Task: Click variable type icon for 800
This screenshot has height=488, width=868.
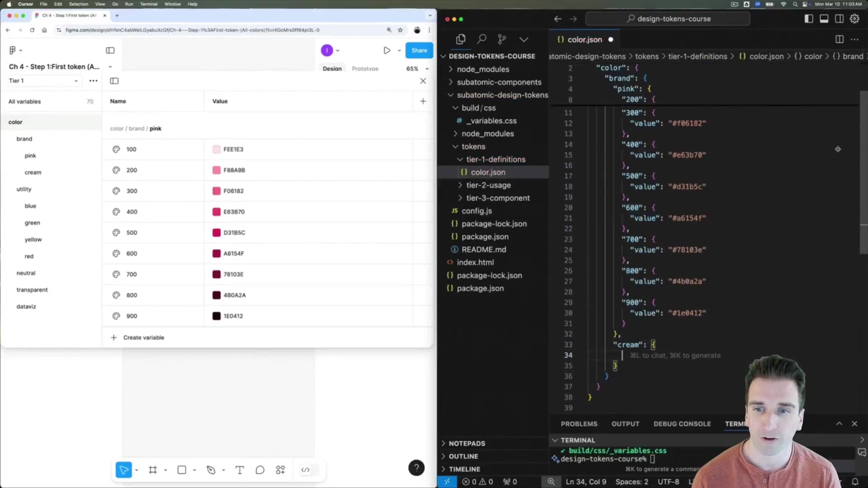Action: [116, 295]
